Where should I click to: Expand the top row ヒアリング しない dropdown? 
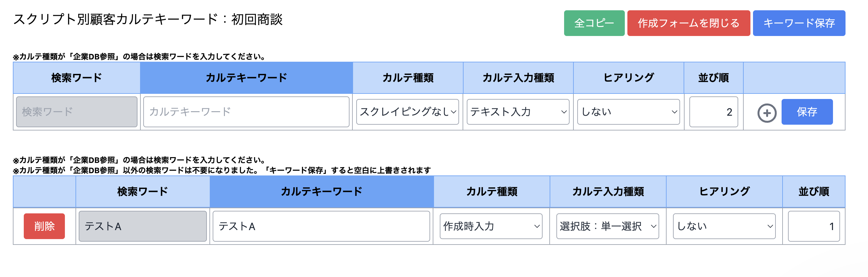tap(628, 112)
